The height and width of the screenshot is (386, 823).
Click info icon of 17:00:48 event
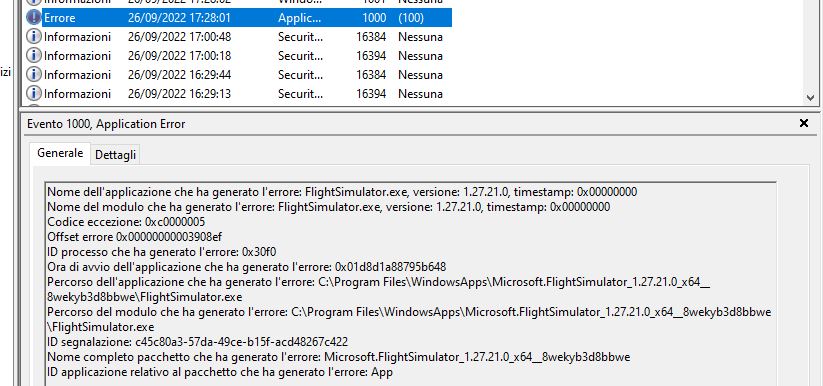point(34,37)
